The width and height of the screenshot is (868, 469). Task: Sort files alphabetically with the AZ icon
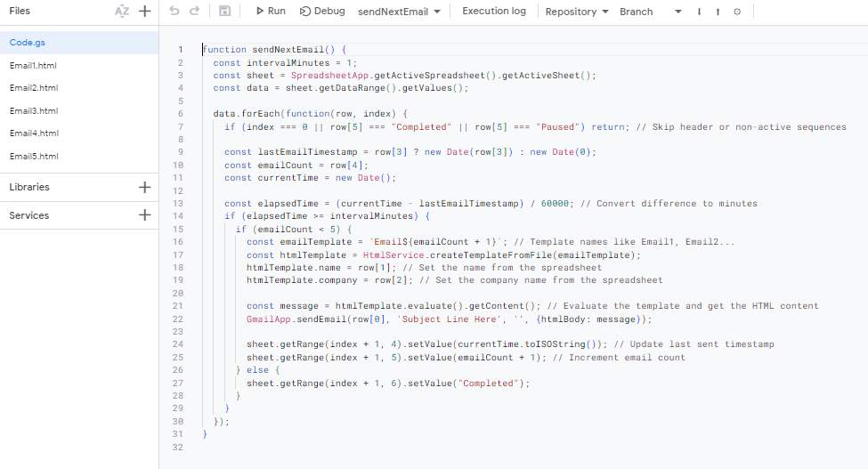122,12
